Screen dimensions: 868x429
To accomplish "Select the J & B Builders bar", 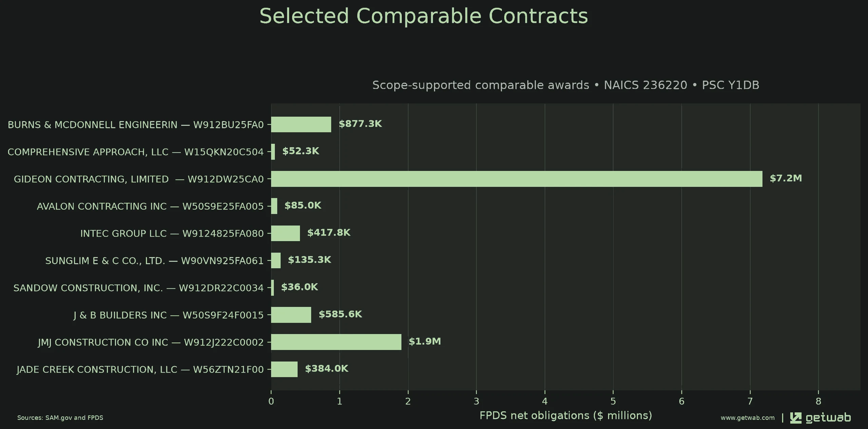I will [x=291, y=315].
